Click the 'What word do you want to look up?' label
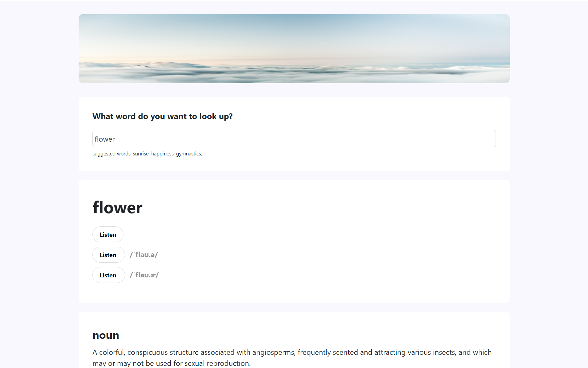The image size is (588, 368). (x=162, y=116)
